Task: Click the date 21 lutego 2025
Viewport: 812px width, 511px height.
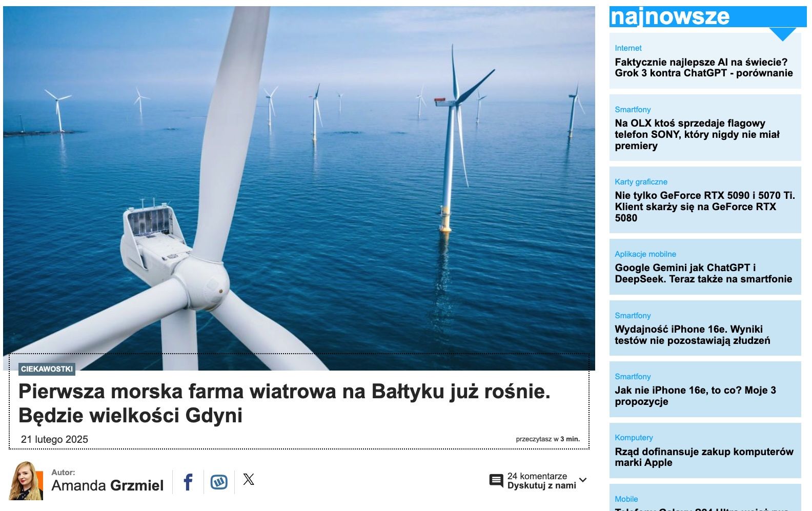Action: [54, 439]
